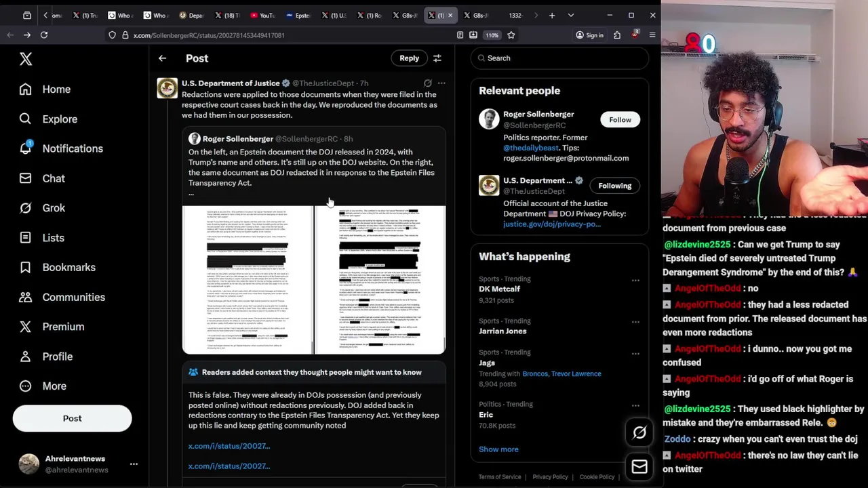The height and width of the screenshot is (488, 868).
Task: Open the Jarrian Jones trending topic
Action: [x=502, y=331]
